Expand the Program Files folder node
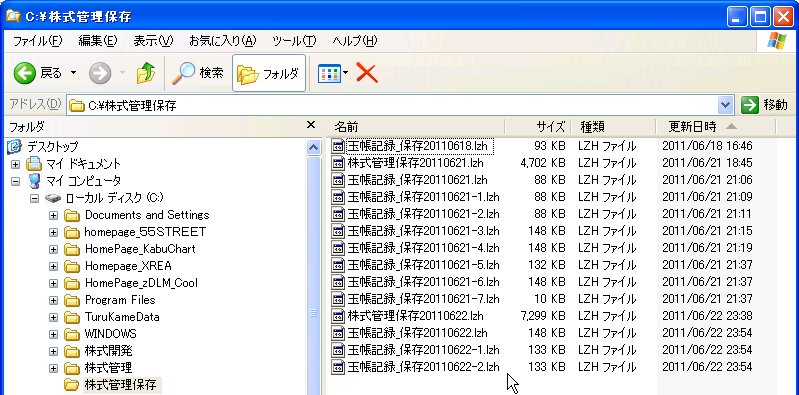Image resolution: width=799 pixels, height=395 pixels. [x=54, y=300]
